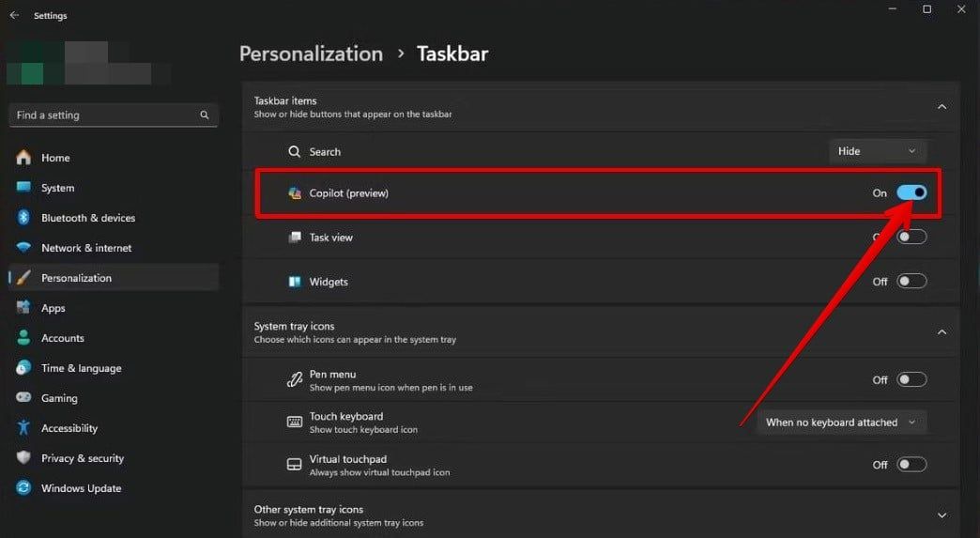Turn off the Copilot (preview) toggle
Screen dimensions: 980x538
pos(911,192)
